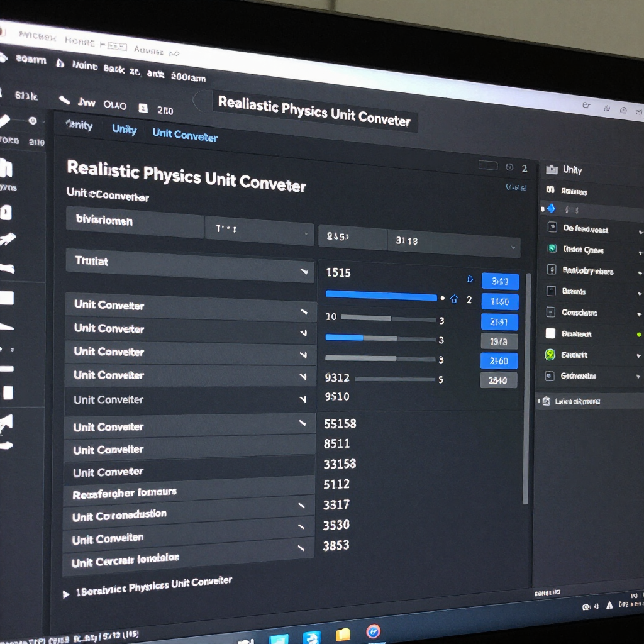Viewport: 644px width, 644px height.
Task: Click the long blue slider under 1515
Action: (x=381, y=296)
